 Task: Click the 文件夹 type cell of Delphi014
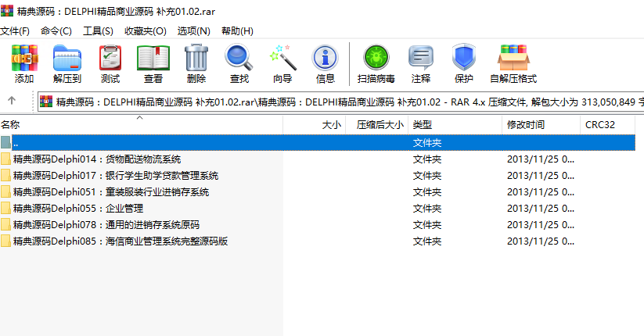[427, 159]
